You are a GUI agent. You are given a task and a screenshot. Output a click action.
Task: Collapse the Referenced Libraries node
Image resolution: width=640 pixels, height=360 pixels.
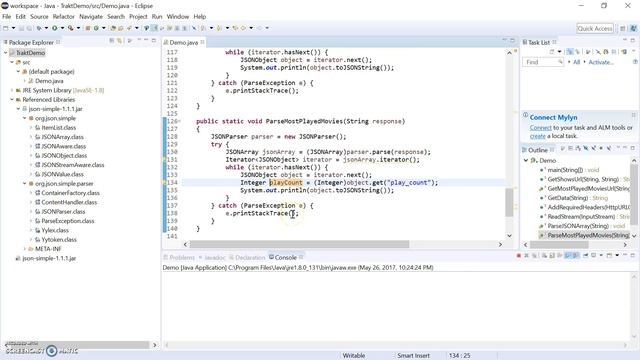(x=12, y=100)
